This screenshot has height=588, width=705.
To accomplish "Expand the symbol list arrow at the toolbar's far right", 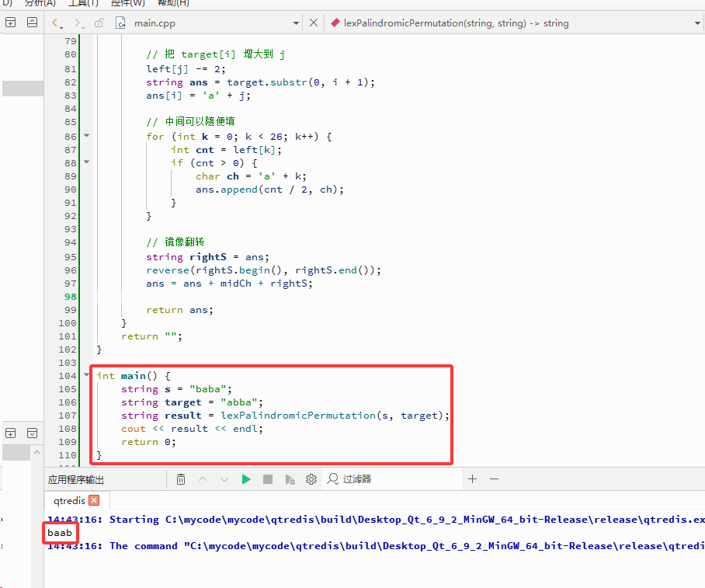I will tap(697, 23).
